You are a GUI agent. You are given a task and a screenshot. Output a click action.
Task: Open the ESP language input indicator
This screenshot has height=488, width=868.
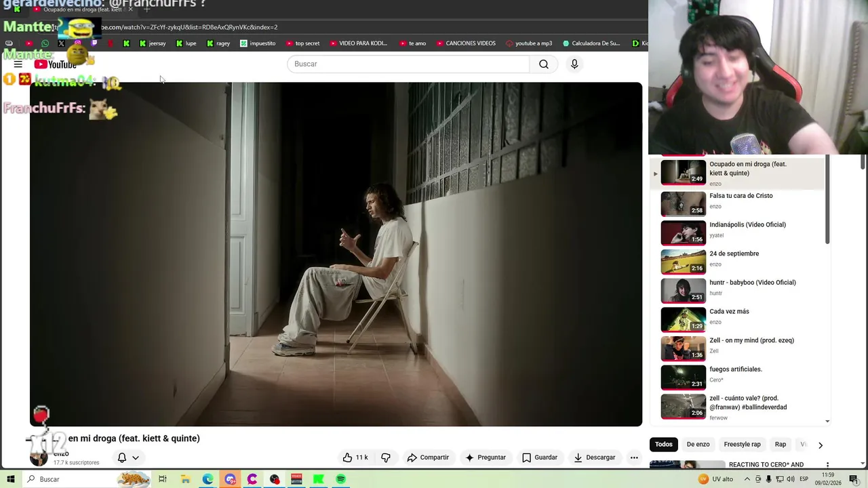pos(806,479)
